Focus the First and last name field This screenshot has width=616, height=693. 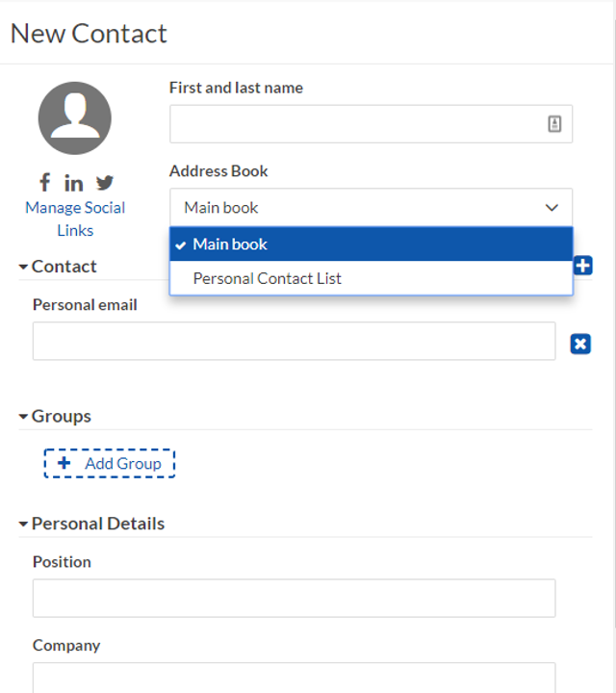371,124
